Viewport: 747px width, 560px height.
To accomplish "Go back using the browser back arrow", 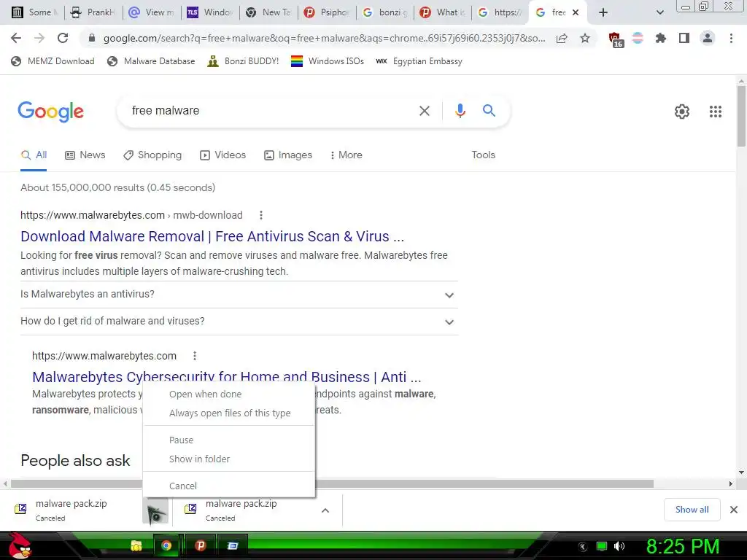I will [16, 38].
